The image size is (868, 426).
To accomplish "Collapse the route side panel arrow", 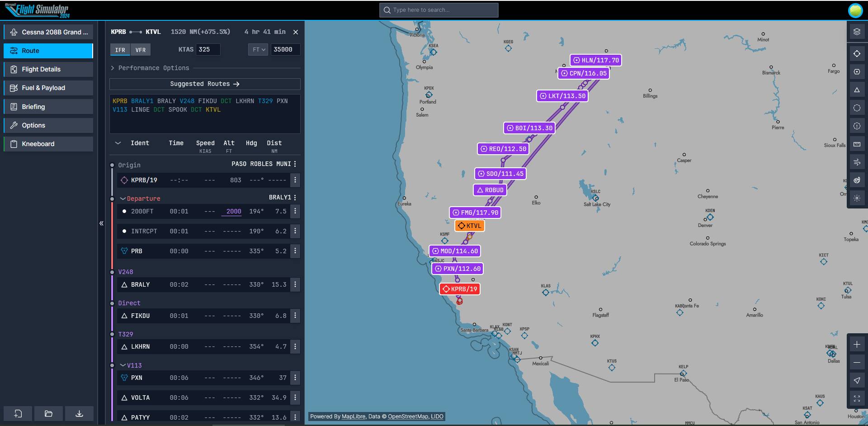I will click(101, 223).
